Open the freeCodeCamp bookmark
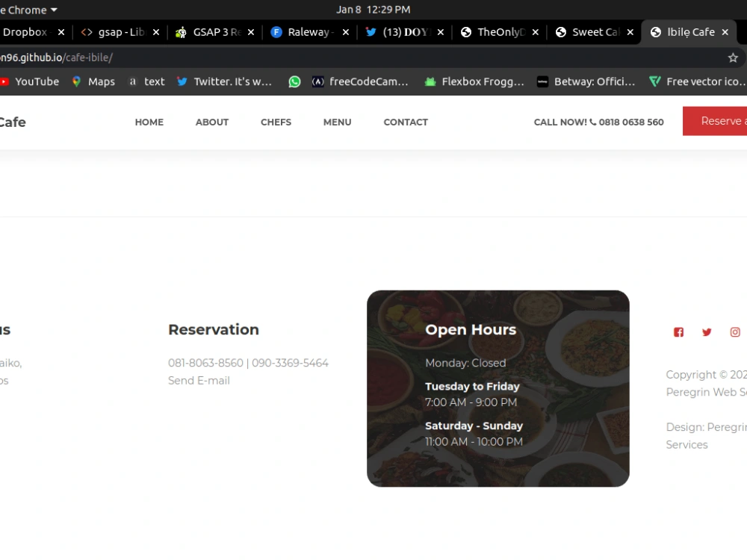Viewport: 747px width, 560px height. coord(360,81)
